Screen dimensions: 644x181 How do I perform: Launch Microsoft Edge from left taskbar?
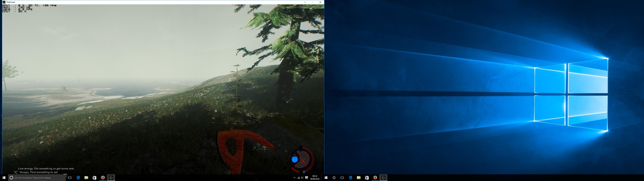[x=78, y=178]
